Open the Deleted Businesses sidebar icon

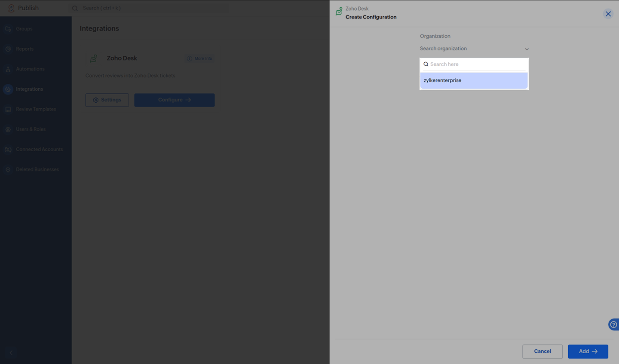tap(8, 170)
